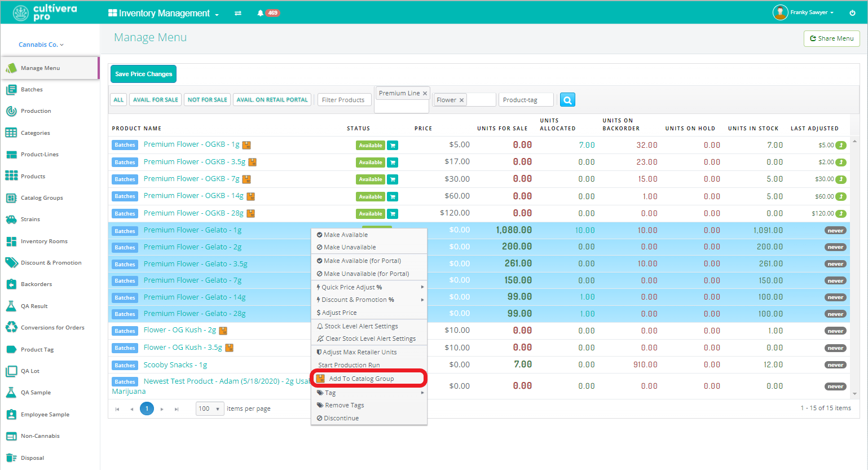Open the Scooby Snacks - 1g product link
The image size is (868, 470).
click(175, 365)
